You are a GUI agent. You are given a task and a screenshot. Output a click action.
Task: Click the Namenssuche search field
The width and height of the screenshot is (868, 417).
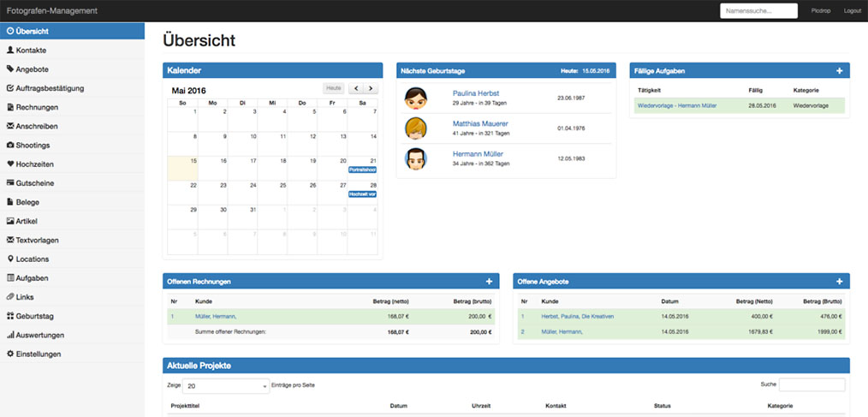[758, 11]
